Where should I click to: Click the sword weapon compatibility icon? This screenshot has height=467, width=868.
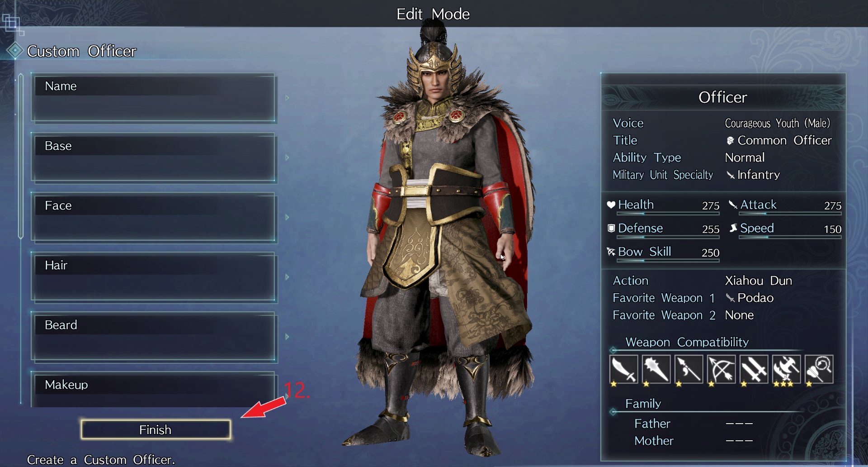tap(623, 369)
